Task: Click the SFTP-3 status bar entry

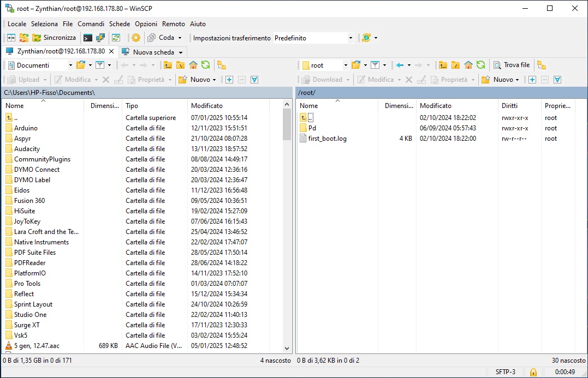Action: tap(506, 372)
